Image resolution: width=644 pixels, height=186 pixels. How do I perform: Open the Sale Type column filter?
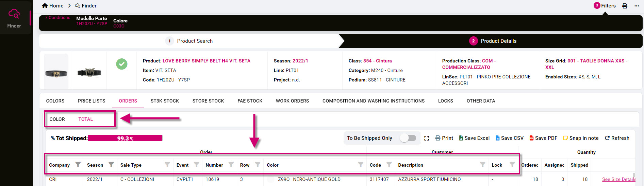(x=167, y=165)
